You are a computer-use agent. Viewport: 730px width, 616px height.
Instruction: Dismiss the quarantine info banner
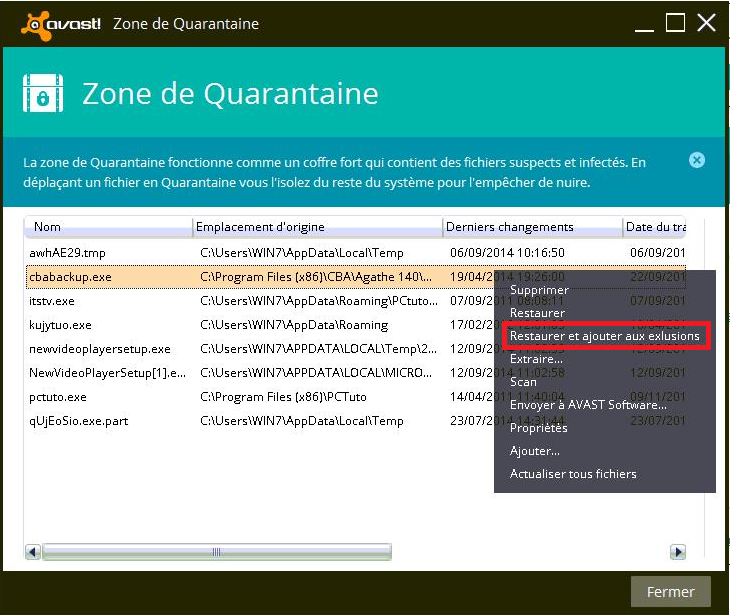[696, 161]
